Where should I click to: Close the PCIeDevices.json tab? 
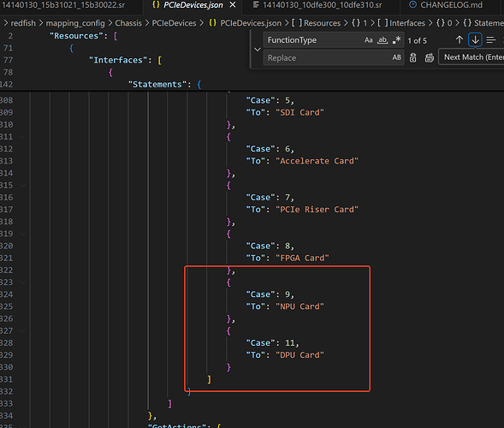(233, 5)
